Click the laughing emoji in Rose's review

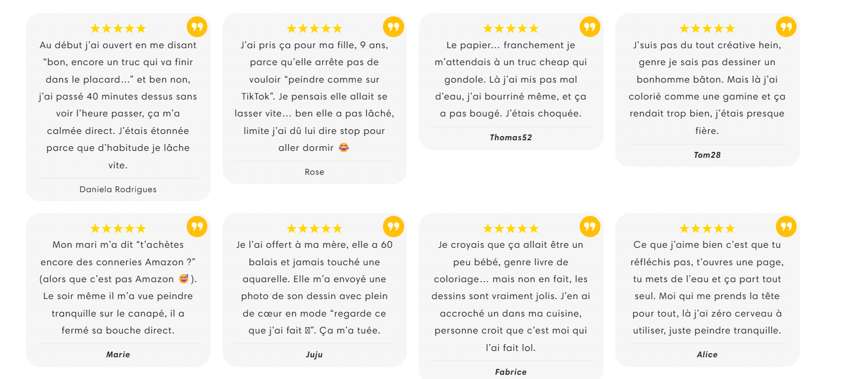[344, 148]
